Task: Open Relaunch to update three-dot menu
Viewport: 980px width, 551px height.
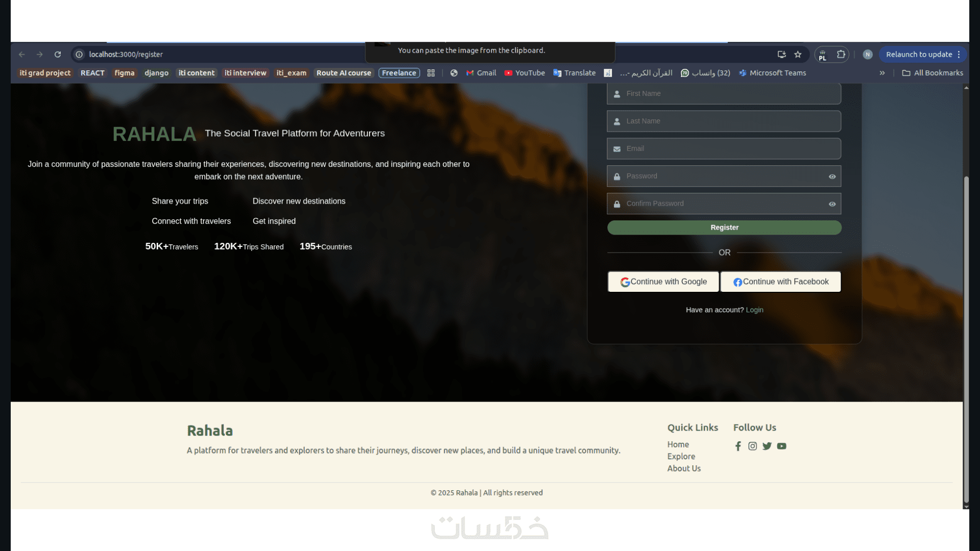Action: [959, 55]
